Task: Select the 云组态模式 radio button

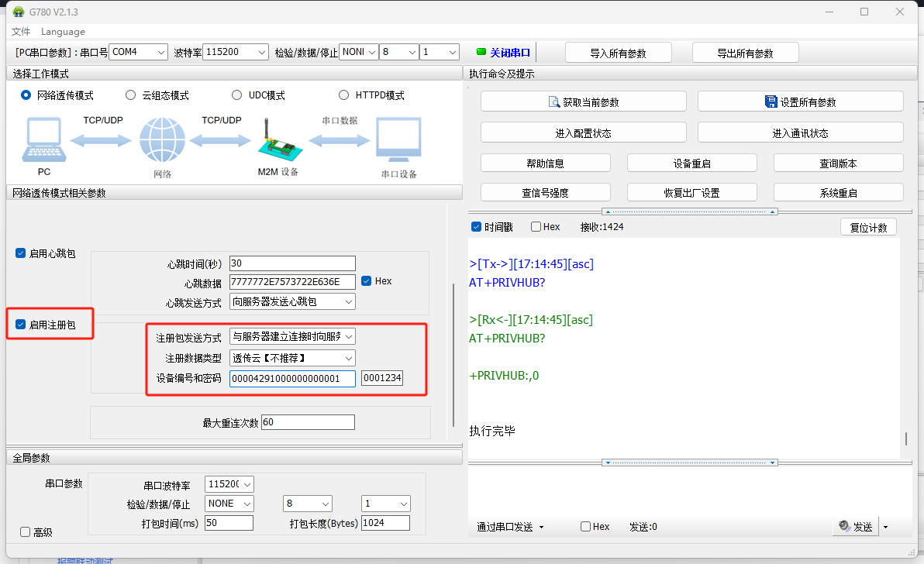Action: pos(130,95)
